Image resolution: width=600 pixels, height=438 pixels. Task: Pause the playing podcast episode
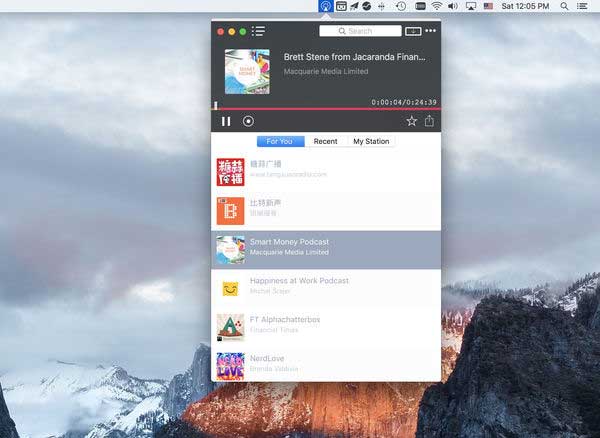click(226, 121)
